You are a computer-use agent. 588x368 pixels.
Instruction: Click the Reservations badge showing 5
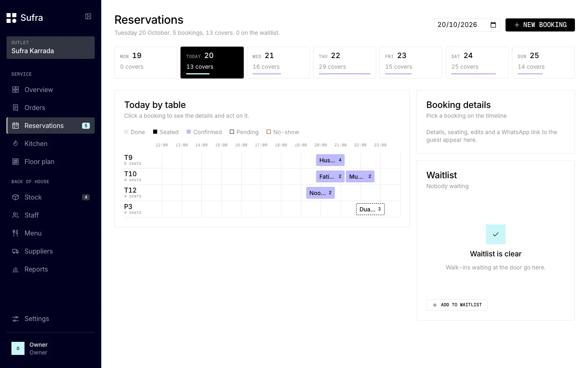[x=86, y=126]
